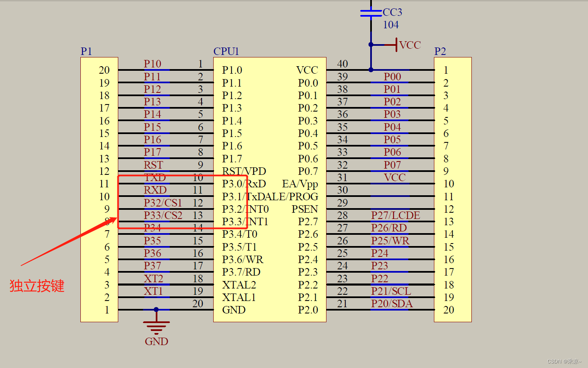Click net label P02
The height and width of the screenshot is (368, 588).
[x=392, y=102]
